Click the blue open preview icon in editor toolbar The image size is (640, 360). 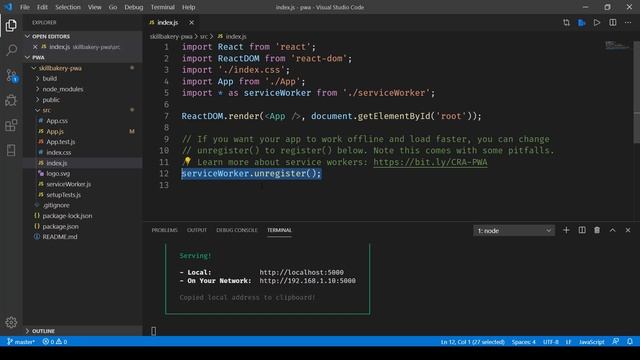click(x=582, y=22)
